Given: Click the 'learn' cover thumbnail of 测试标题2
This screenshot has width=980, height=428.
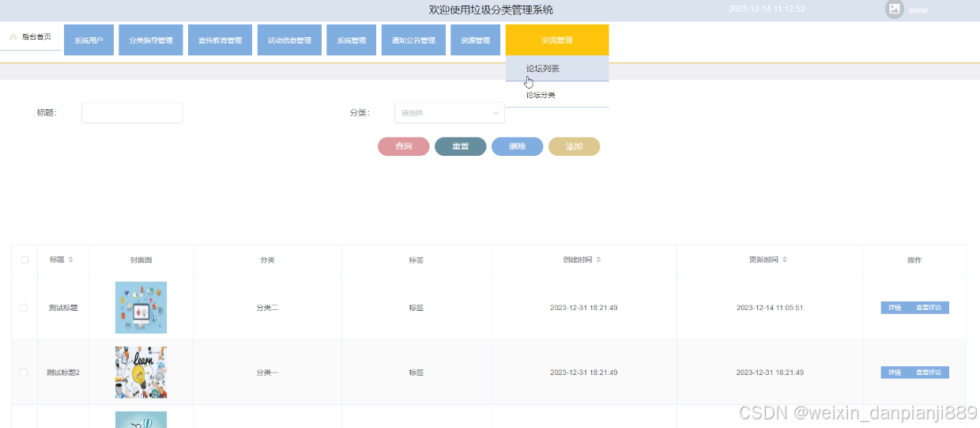Looking at the screenshot, I should click(x=141, y=372).
